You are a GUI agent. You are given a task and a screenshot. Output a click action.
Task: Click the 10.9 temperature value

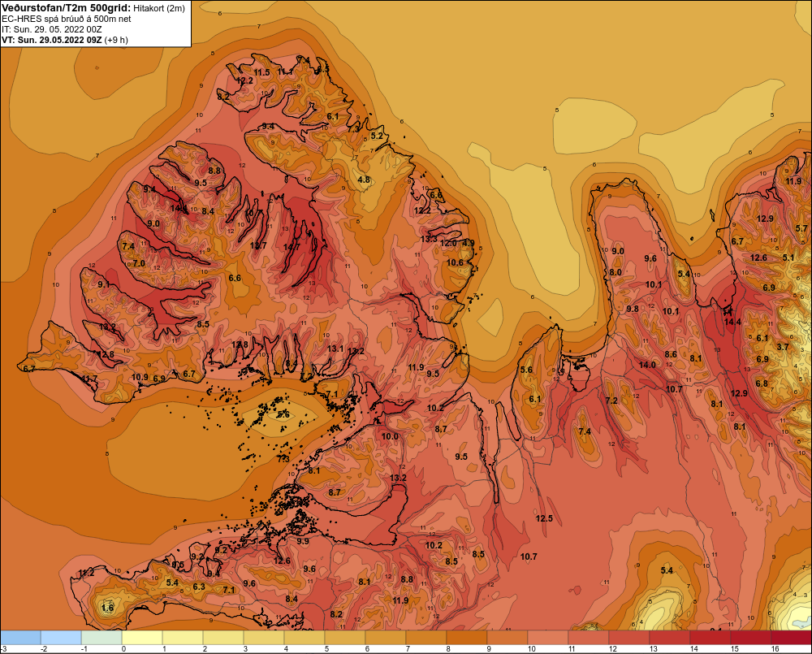coord(140,377)
